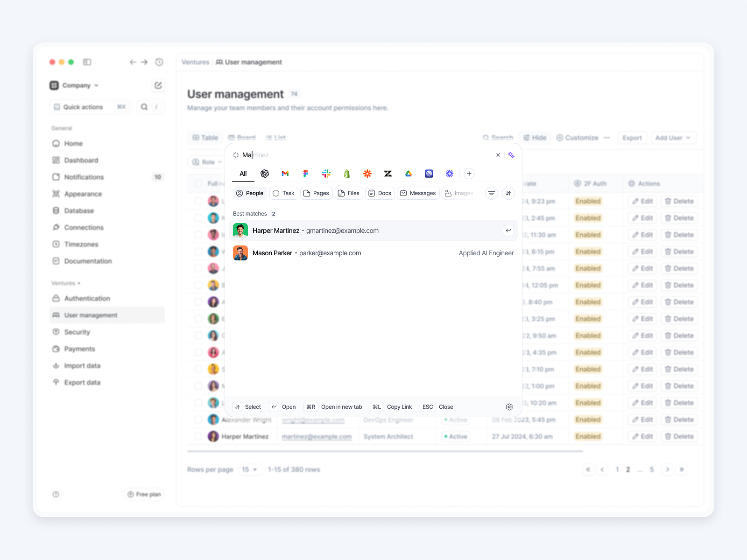Filter by Shopify source icon
Viewport: 747px width, 560px height.
pyautogui.click(x=347, y=174)
